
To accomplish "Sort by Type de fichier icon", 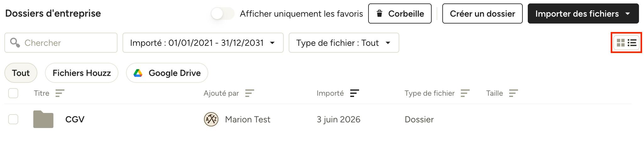I will pyautogui.click(x=465, y=93).
